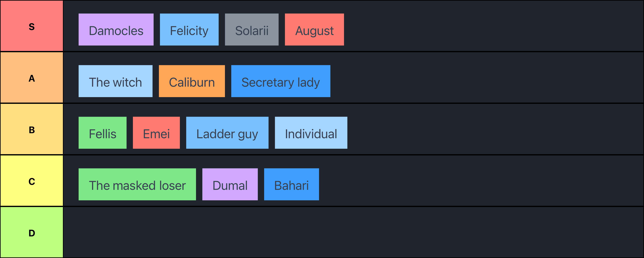Select the red August tile
The image size is (644, 258).
point(314,30)
